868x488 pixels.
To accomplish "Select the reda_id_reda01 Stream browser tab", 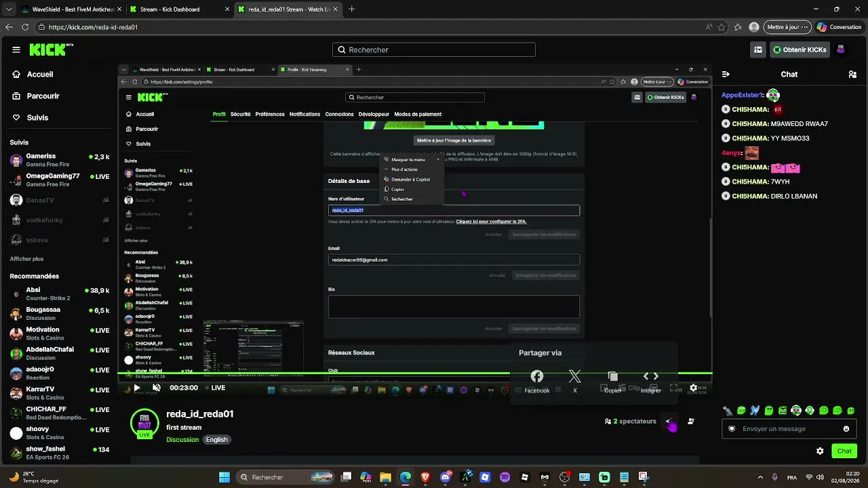I will click(x=286, y=9).
